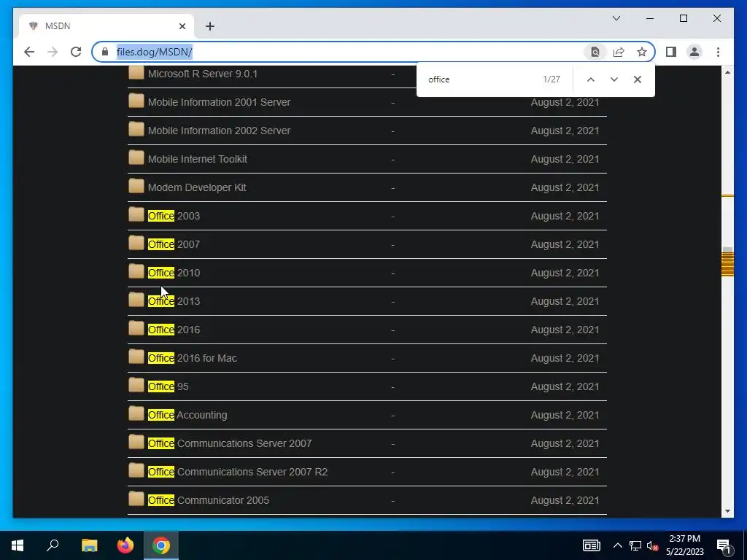Open the Office 2010 folder
The height and width of the screenshot is (560, 747).
coord(174,273)
